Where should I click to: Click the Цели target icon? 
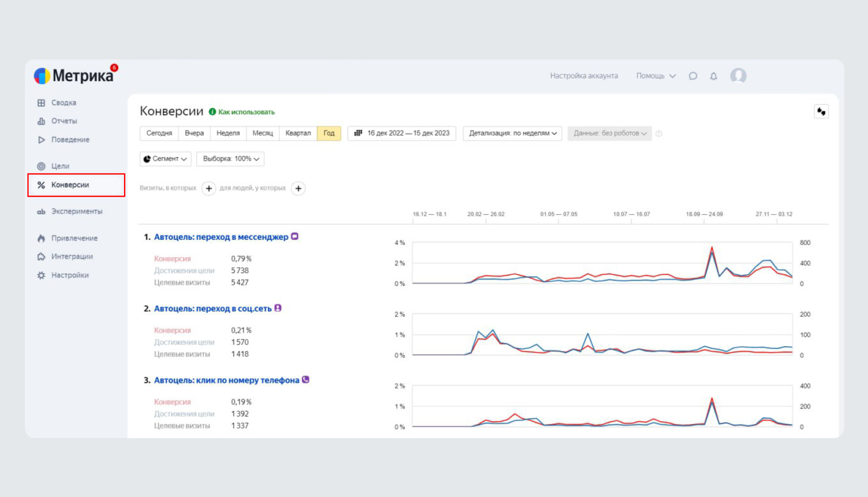click(x=41, y=166)
